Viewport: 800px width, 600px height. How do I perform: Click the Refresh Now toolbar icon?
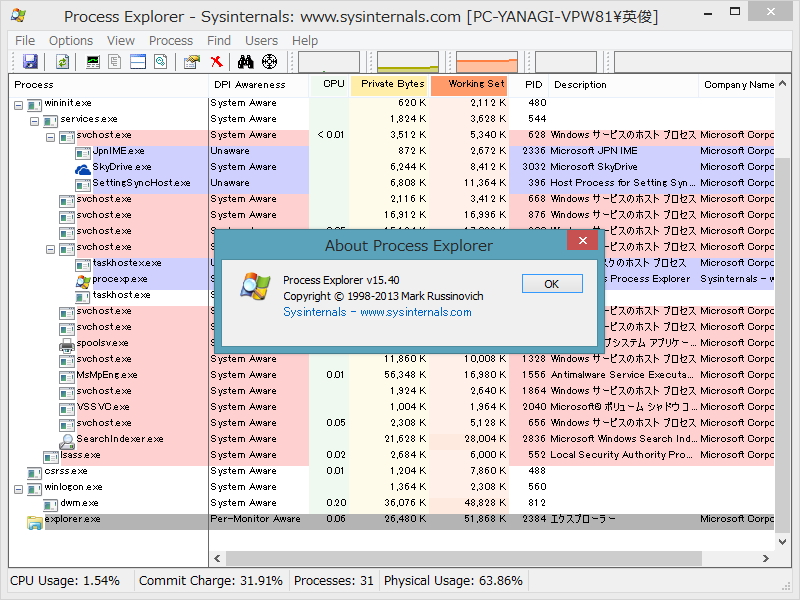(62, 60)
